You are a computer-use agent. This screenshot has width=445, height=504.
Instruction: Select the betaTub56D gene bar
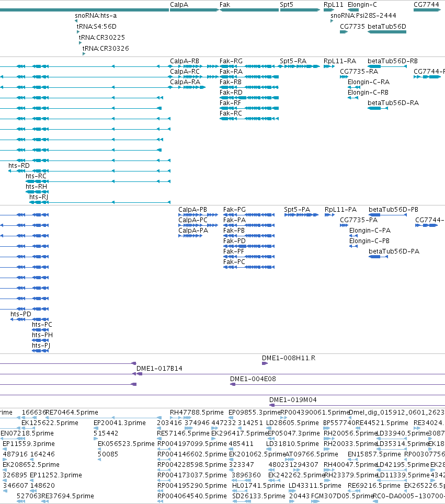click(387, 32)
